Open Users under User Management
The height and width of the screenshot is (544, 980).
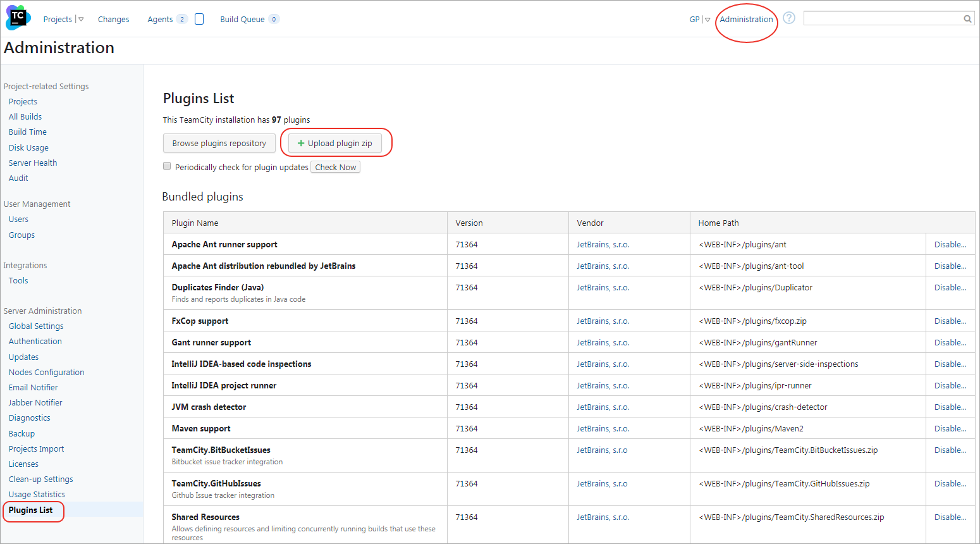(x=18, y=219)
